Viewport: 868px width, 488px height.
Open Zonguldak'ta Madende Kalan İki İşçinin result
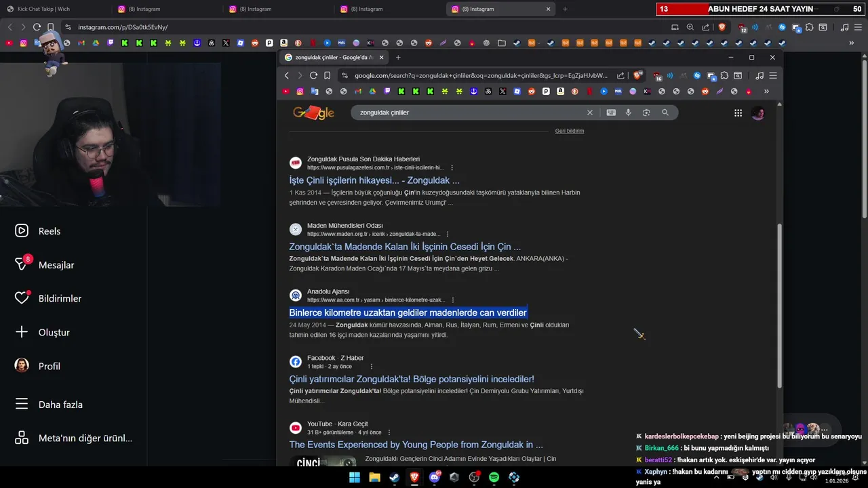point(405,247)
